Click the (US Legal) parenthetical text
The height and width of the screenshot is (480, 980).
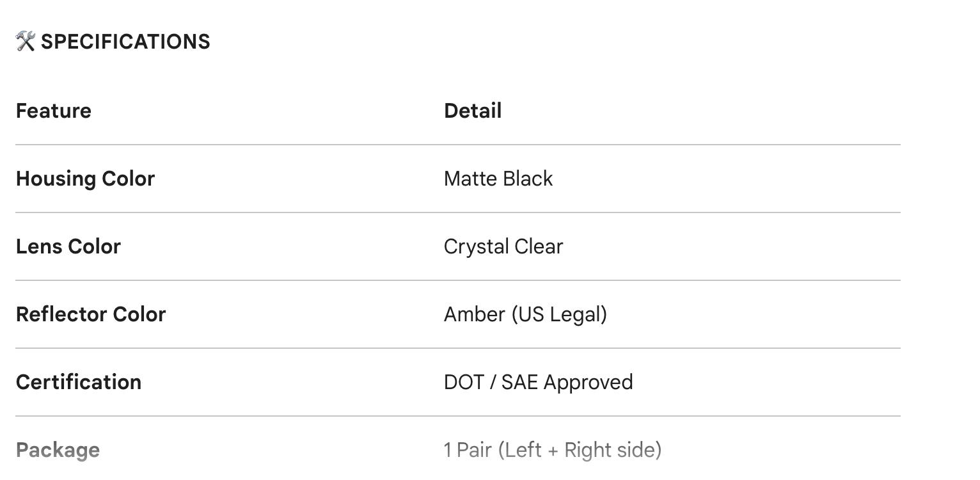click(559, 314)
